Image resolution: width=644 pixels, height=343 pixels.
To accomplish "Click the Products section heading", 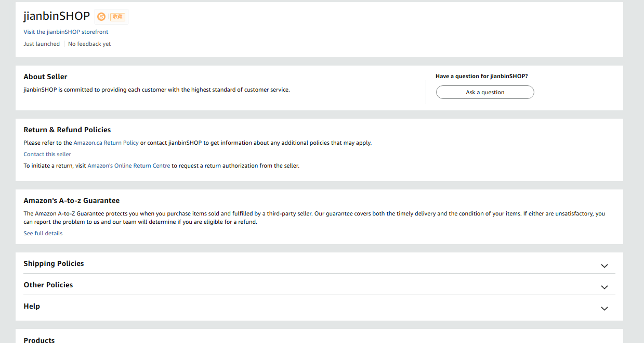I will pos(39,340).
